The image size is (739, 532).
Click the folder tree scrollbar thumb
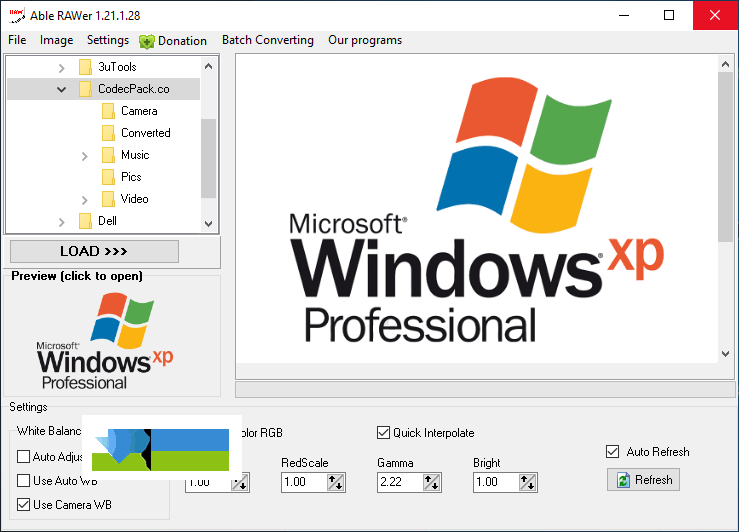208,158
